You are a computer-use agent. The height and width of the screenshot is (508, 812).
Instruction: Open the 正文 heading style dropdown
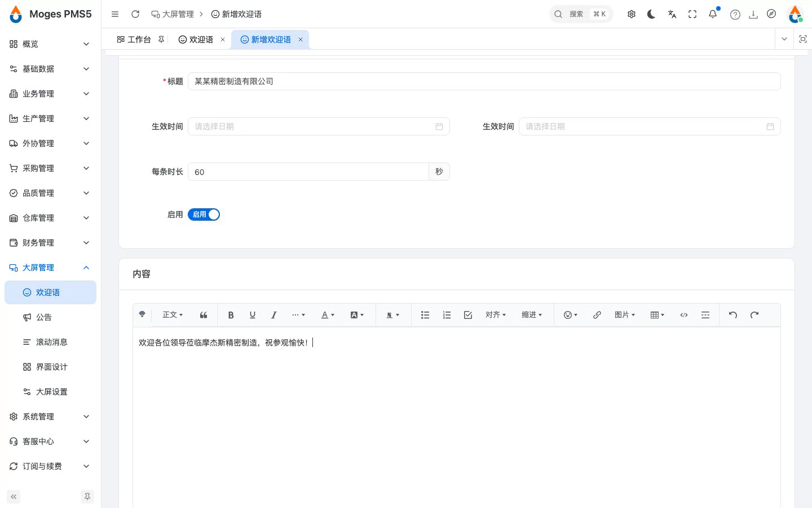click(x=173, y=315)
